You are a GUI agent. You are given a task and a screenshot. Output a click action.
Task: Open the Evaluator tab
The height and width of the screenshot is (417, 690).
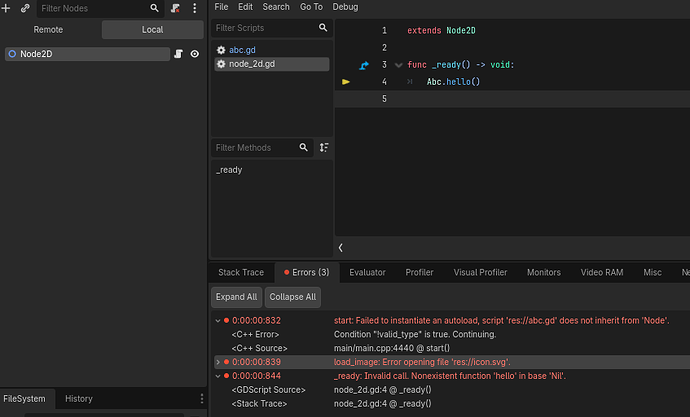click(367, 272)
